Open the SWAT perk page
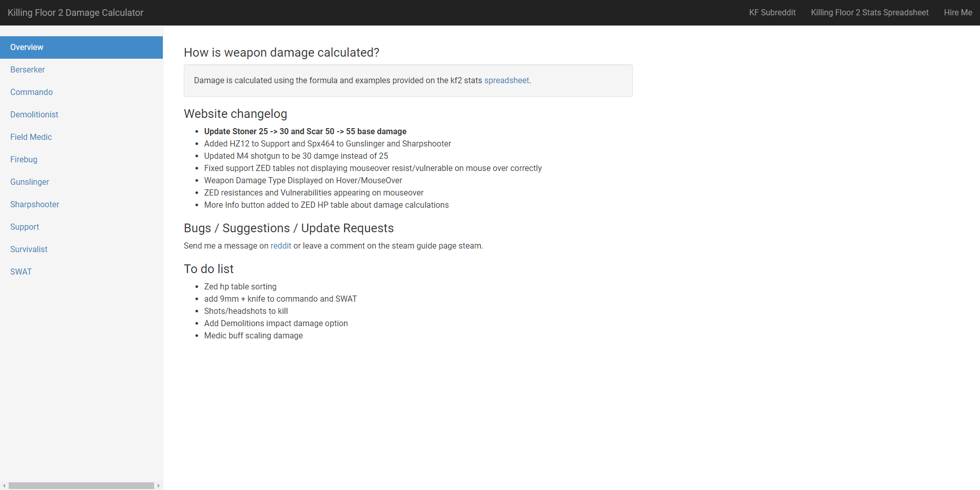The height and width of the screenshot is (490, 980). click(81, 272)
